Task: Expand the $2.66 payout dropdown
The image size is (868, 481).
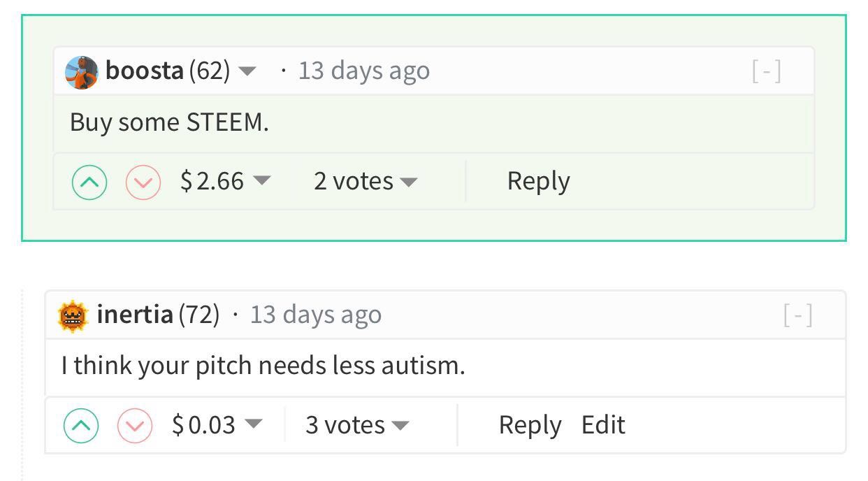Action: coord(261,181)
